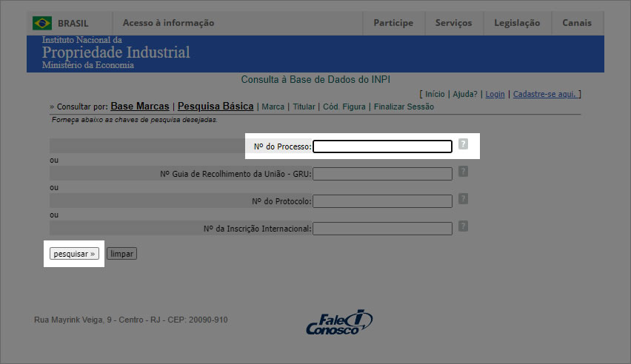The image size is (631, 364).
Task: Open help icon for GRU number field
Action: [x=463, y=172]
